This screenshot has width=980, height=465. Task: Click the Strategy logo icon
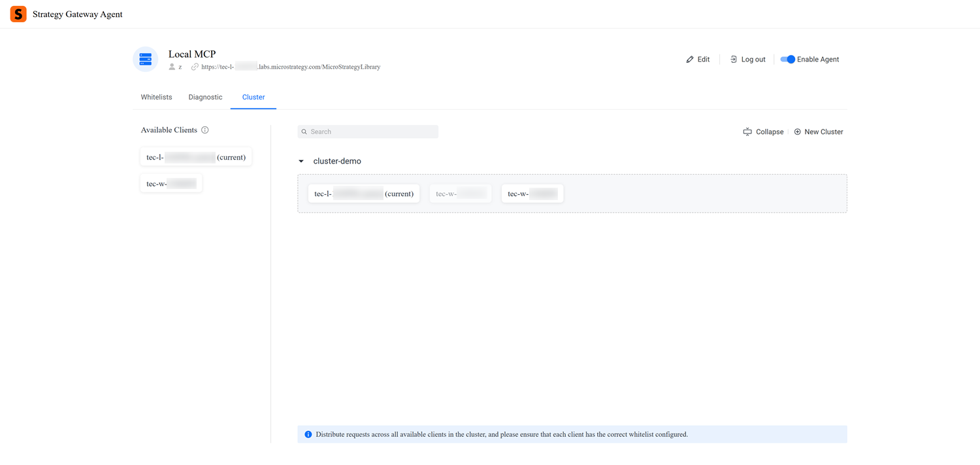pos(18,14)
